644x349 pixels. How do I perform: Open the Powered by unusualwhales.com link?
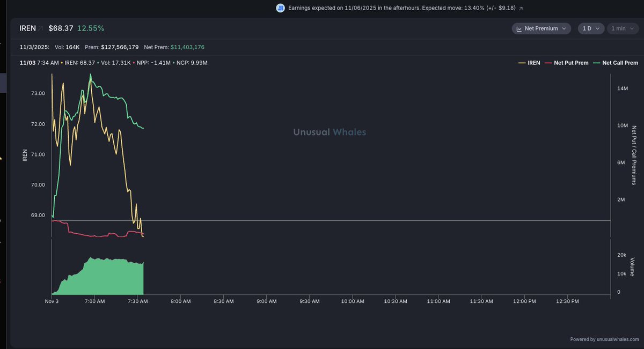pyautogui.click(x=604, y=339)
